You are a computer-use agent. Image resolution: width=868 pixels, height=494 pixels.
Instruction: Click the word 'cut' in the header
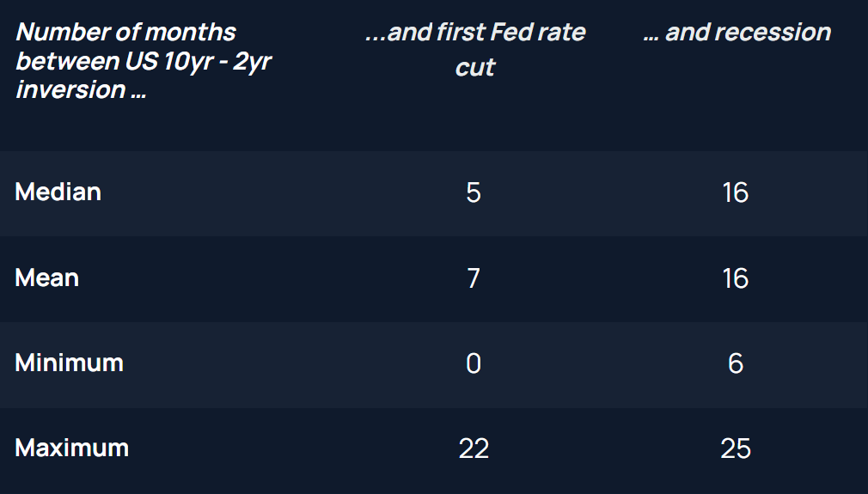[475, 68]
